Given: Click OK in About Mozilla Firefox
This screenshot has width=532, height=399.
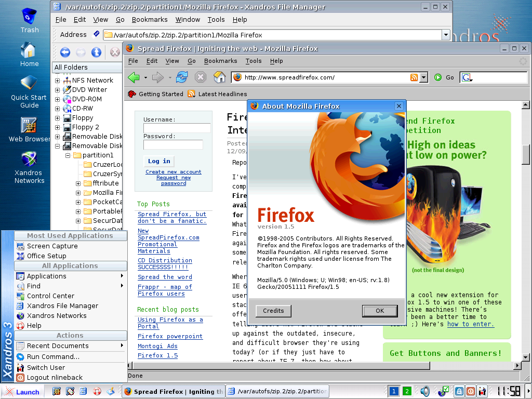Looking at the screenshot, I should click(379, 311).
